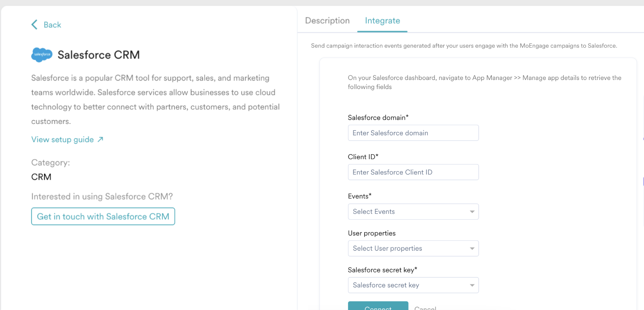Open the Description tab
Viewport: 644px width, 310px height.
pyautogui.click(x=327, y=21)
